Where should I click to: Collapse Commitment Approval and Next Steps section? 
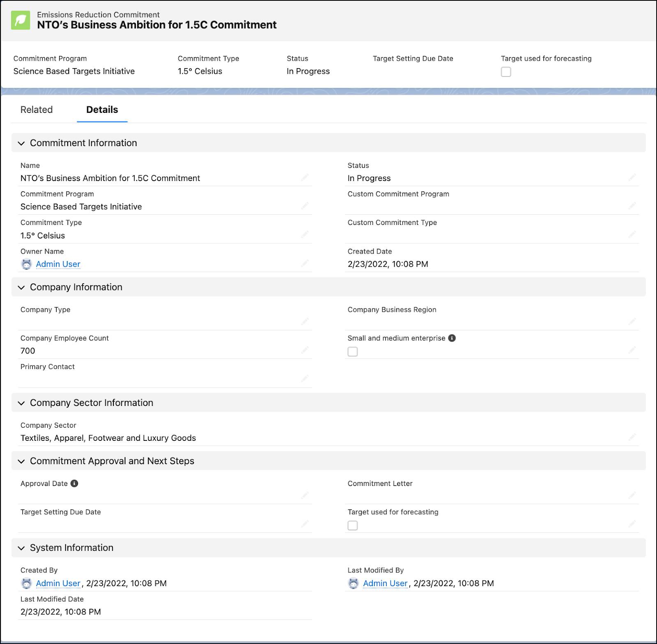[x=21, y=461]
